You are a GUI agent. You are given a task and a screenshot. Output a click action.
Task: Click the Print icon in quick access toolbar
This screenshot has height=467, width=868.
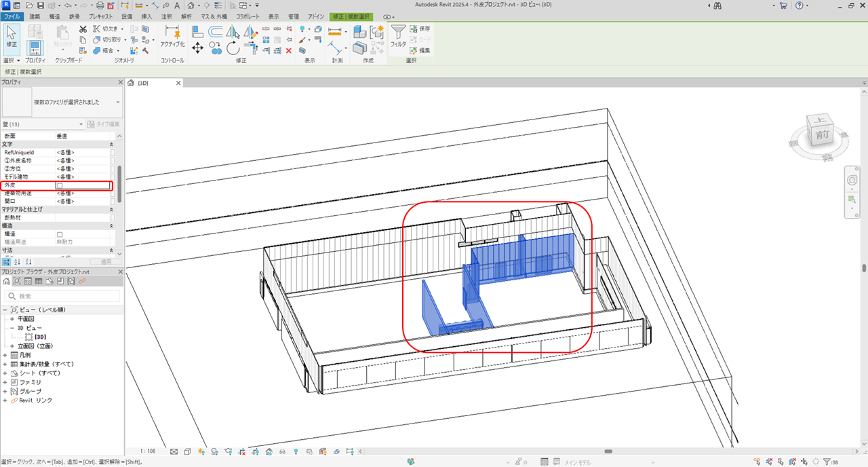(x=100, y=5)
